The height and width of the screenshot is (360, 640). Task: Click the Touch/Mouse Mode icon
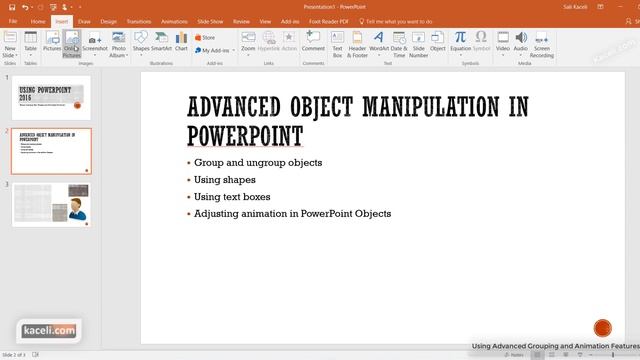[x=64, y=7]
